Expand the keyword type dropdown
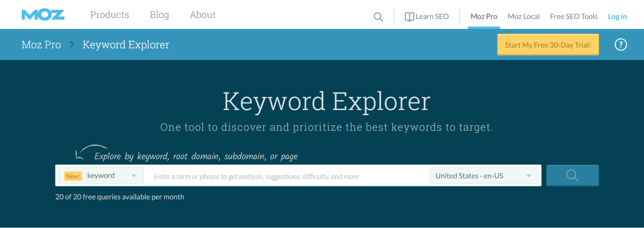 point(101,176)
